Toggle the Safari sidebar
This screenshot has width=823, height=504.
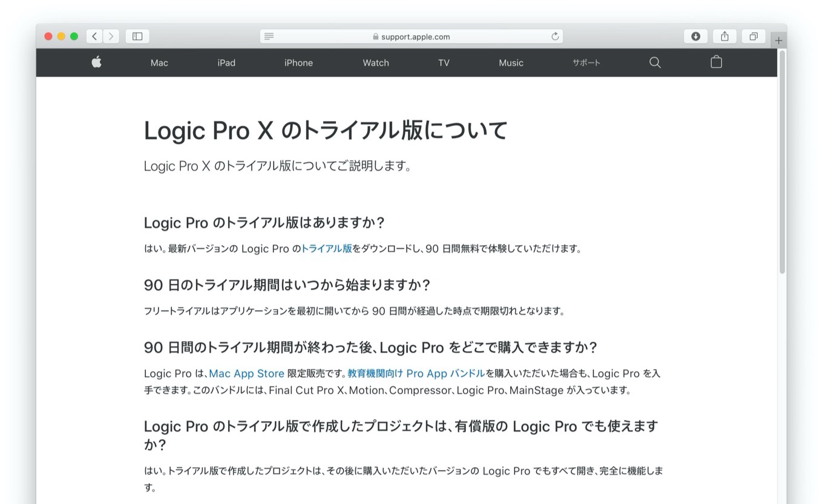137,36
